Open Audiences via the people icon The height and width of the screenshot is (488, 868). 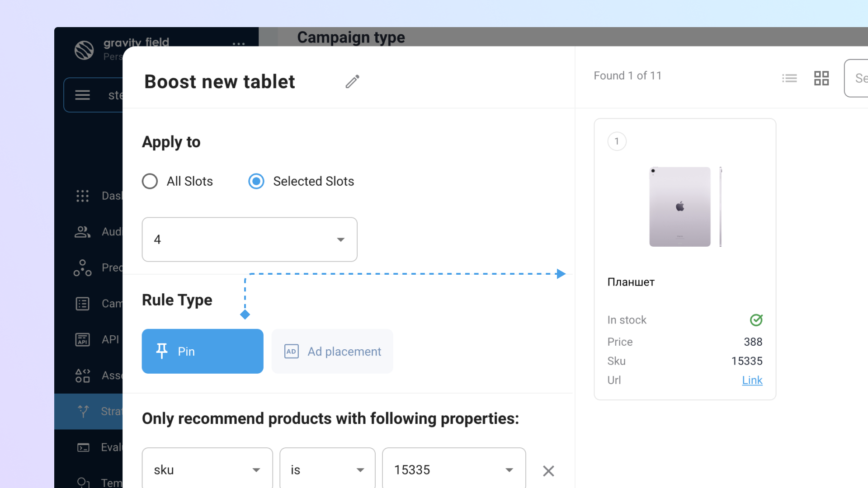tap(82, 232)
